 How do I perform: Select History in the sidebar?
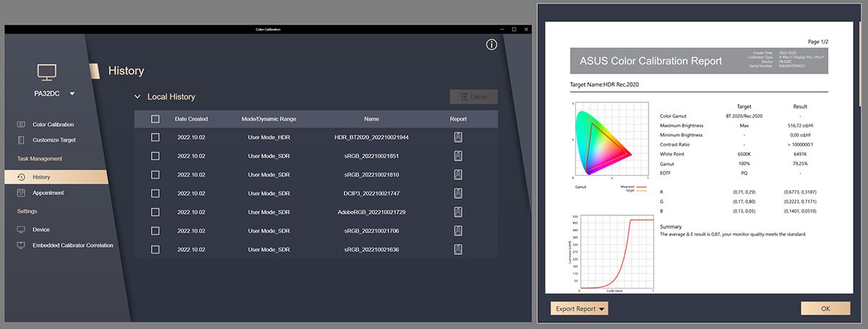[56, 177]
